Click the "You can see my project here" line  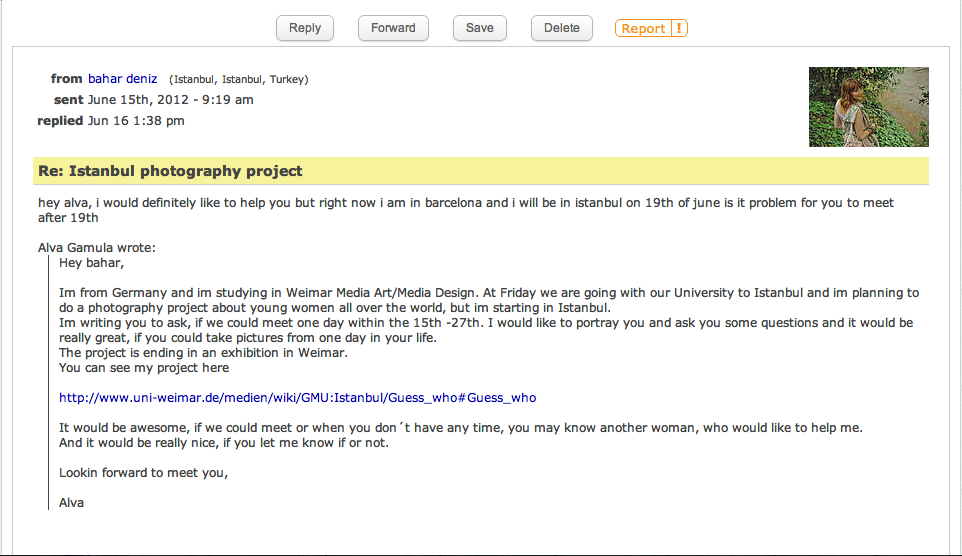click(x=144, y=368)
